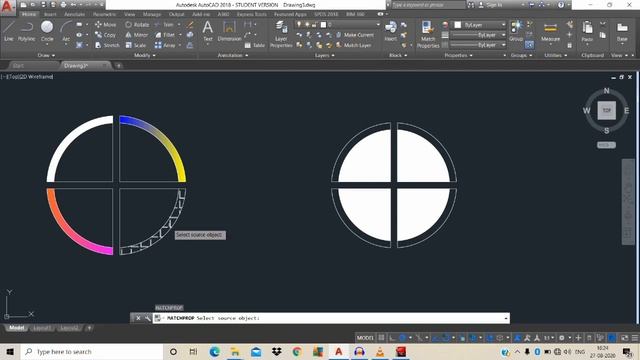Expand the Layers panel
Viewport: 640px width, 360px height.
[324, 55]
